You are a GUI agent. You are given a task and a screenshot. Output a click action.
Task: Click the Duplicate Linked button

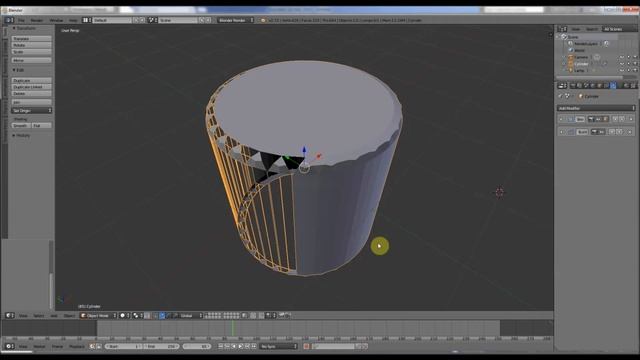31,87
